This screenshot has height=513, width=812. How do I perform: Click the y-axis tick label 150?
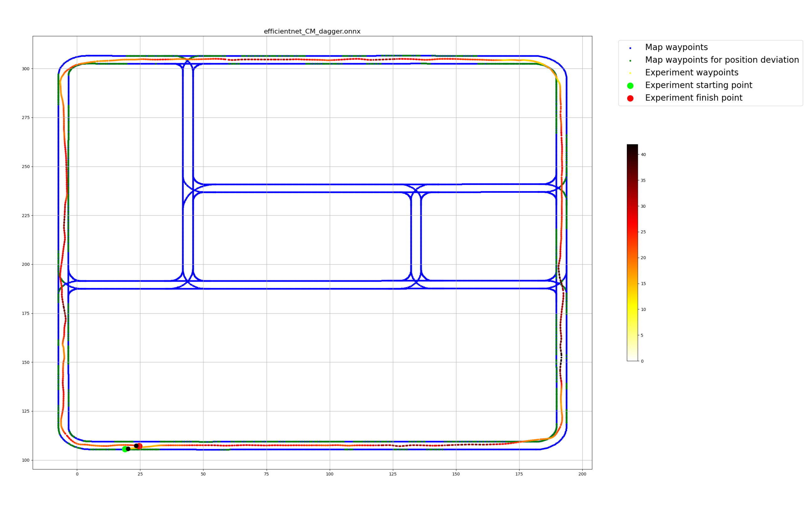point(26,362)
